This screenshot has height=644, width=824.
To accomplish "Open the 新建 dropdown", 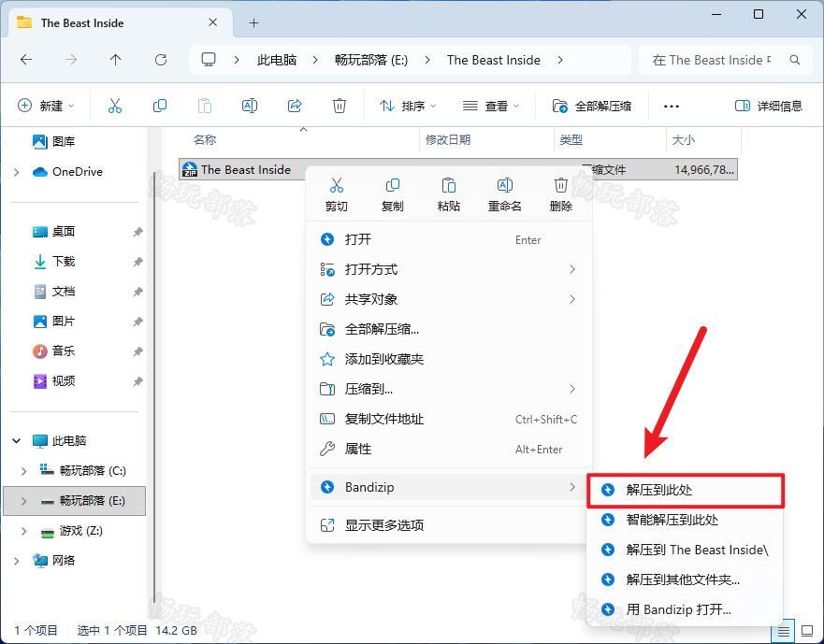I will [x=46, y=107].
